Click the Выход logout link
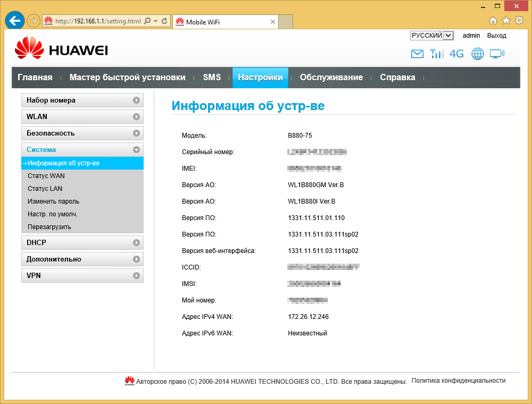The width and height of the screenshot is (532, 404). pos(497,36)
